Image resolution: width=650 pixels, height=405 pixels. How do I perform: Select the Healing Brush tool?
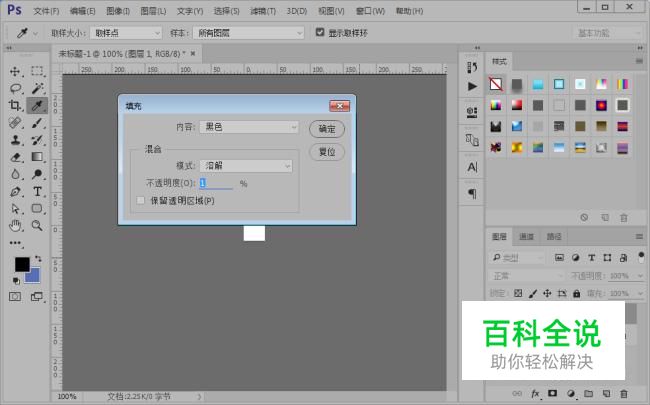pyautogui.click(x=15, y=123)
